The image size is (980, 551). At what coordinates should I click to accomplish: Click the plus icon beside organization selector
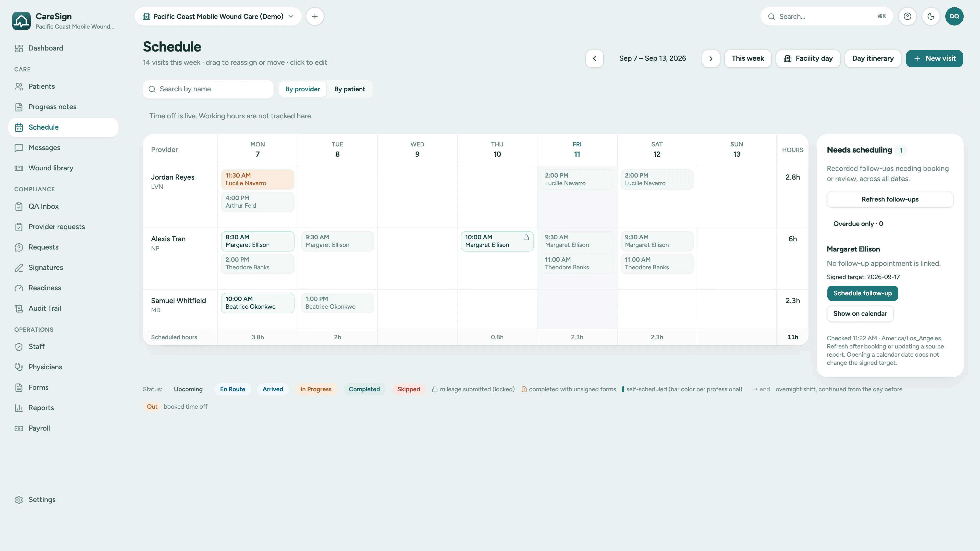coord(315,16)
